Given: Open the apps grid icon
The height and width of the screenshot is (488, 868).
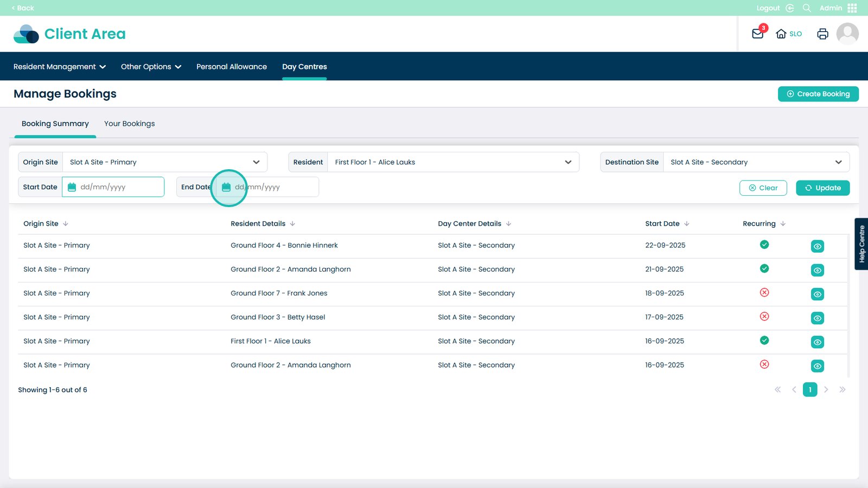Looking at the screenshot, I should (x=852, y=8).
